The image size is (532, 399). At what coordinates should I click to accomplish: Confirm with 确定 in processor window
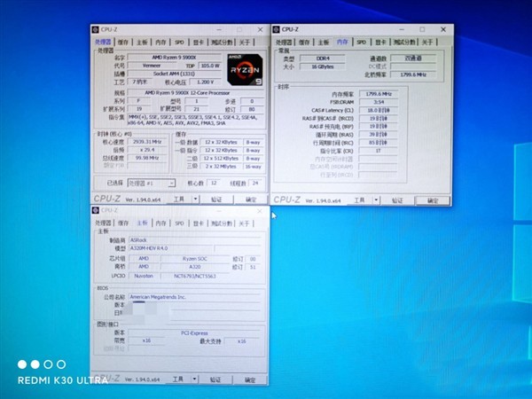[251, 199]
